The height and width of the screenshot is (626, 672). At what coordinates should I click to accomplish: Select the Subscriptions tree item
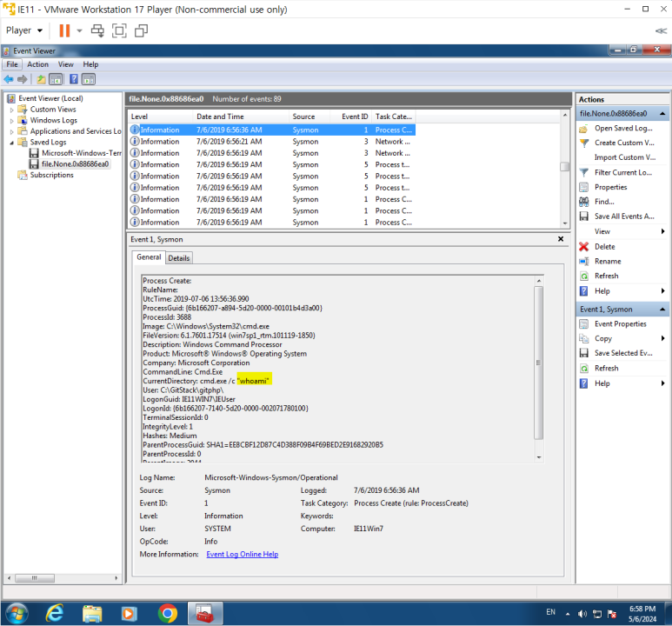[x=45, y=175]
